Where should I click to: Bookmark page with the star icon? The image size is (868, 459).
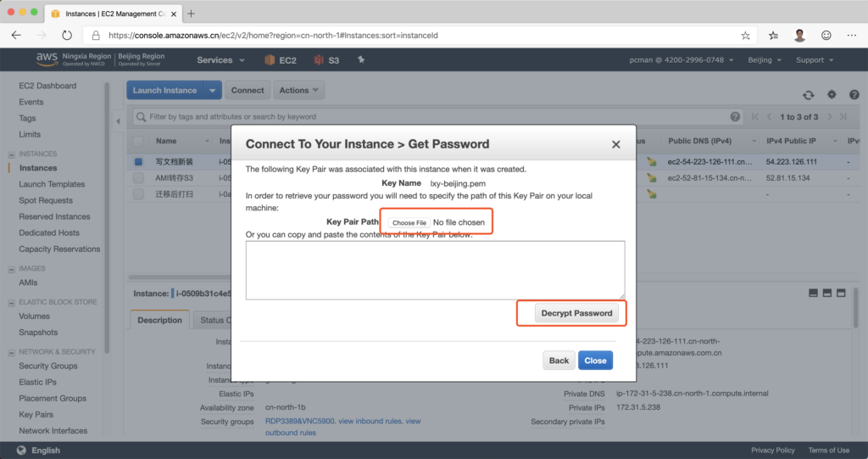pyautogui.click(x=745, y=36)
